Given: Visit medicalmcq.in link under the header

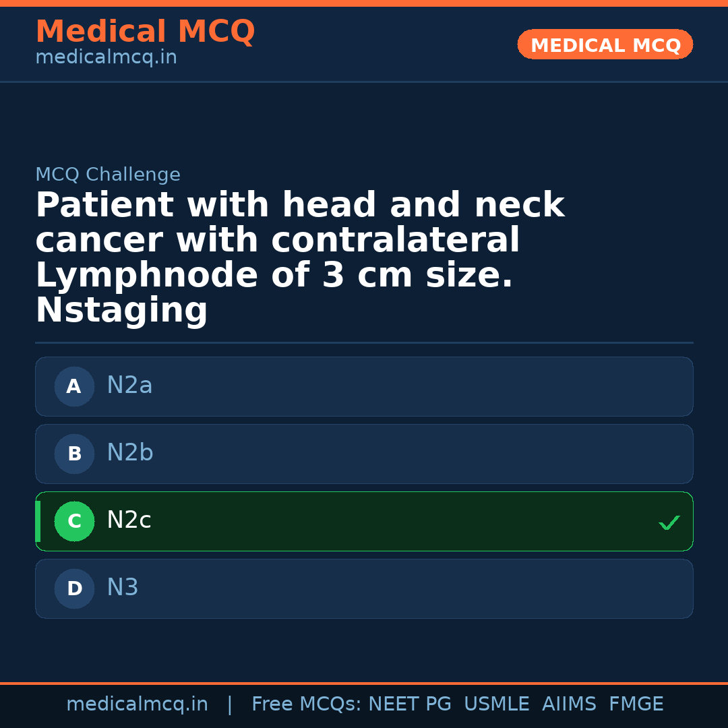Looking at the screenshot, I should point(106,57).
